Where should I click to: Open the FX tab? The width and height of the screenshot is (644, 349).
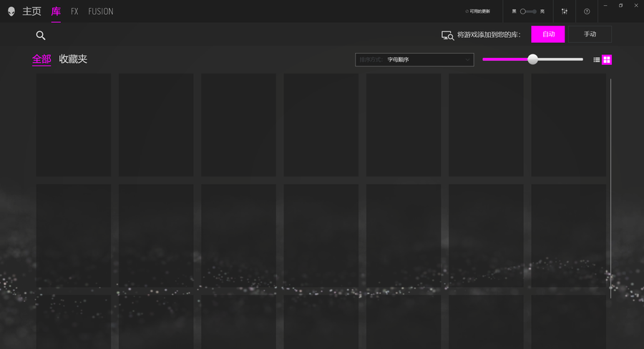point(74,11)
